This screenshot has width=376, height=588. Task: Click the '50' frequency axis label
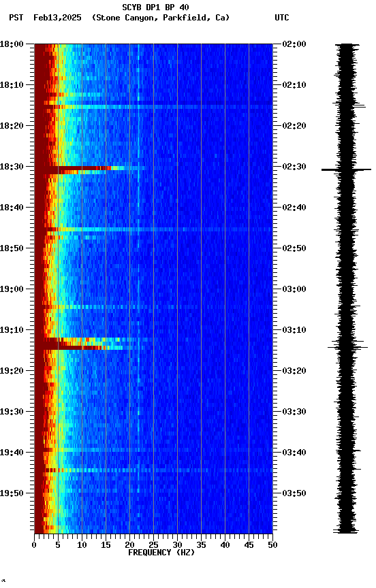pos(272,545)
